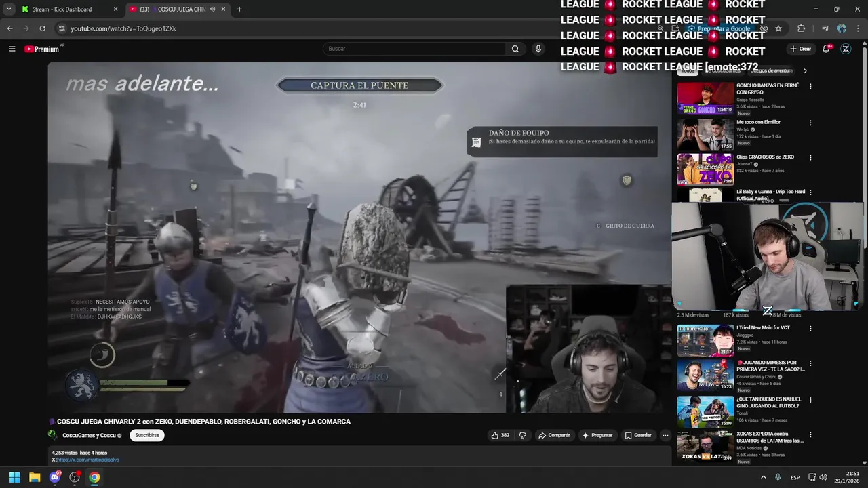Subscribe using the Suscribirse button
The width and height of the screenshot is (868, 488).
pyautogui.click(x=147, y=435)
